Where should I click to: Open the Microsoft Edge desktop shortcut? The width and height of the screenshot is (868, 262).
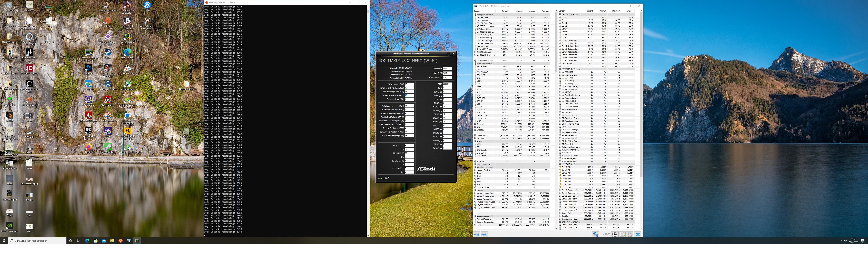pos(127,54)
